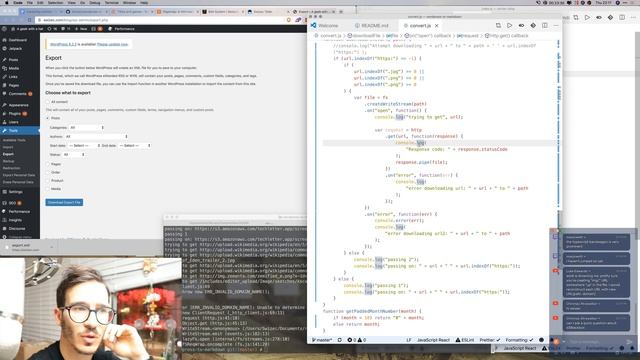Select the Posts radio button
640x360 pixels.
coord(47,118)
